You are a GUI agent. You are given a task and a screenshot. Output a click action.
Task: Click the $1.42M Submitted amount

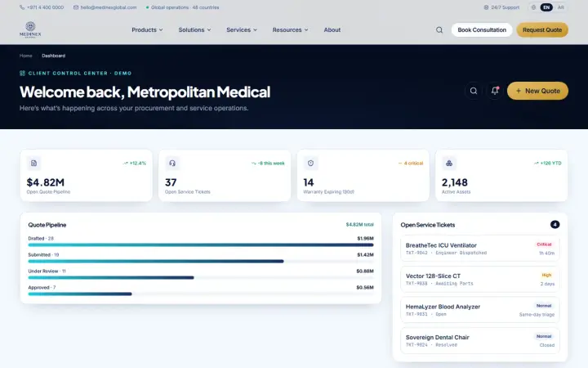(x=365, y=254)
